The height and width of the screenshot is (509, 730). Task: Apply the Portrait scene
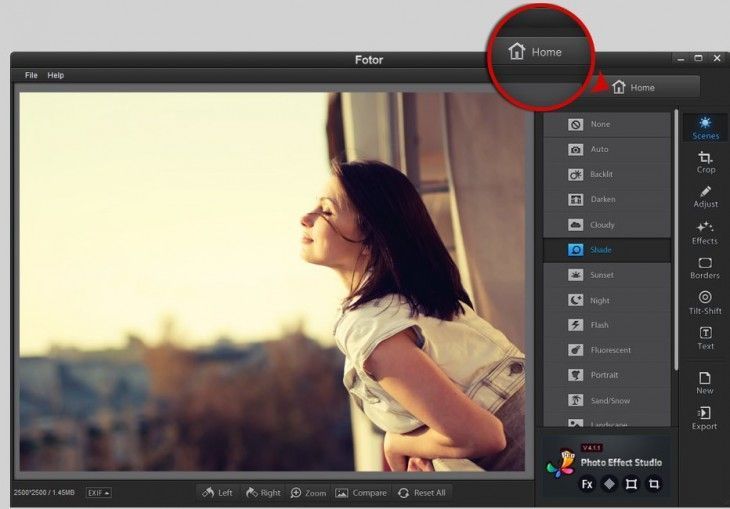[607, 375]
